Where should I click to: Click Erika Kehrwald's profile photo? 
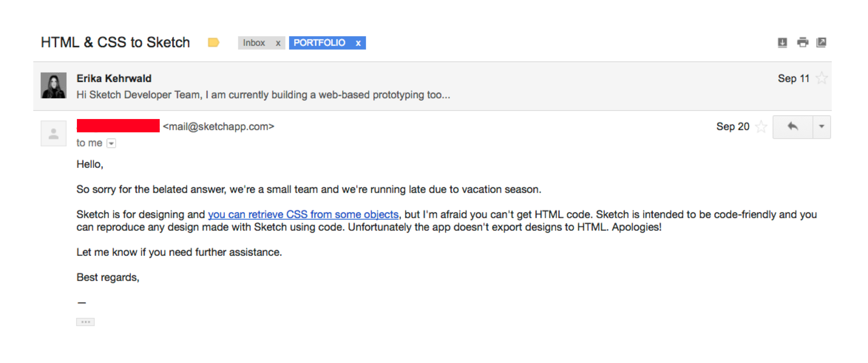click(54, 85)
